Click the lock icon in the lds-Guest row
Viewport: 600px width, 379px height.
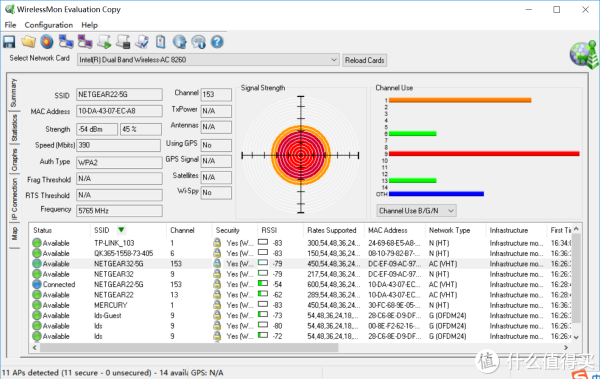(217, 315)
